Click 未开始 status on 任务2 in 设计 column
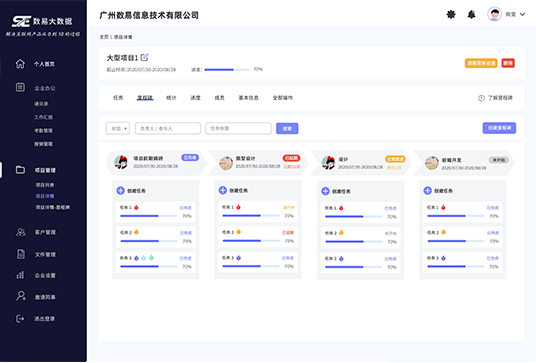The width and height of the screenshot is (536, 363). point(390,233)
